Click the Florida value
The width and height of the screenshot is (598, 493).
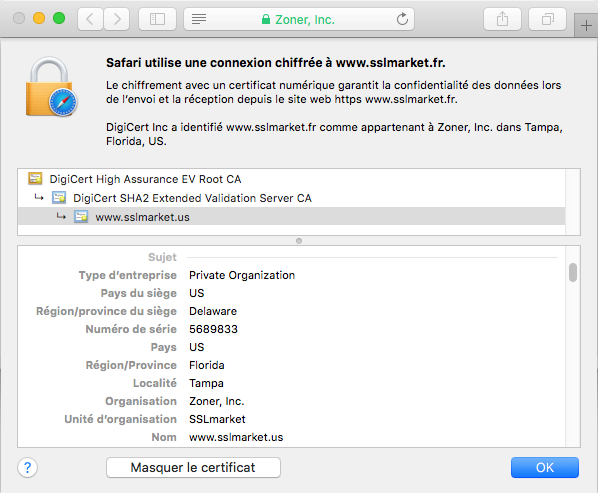point(207,365)
